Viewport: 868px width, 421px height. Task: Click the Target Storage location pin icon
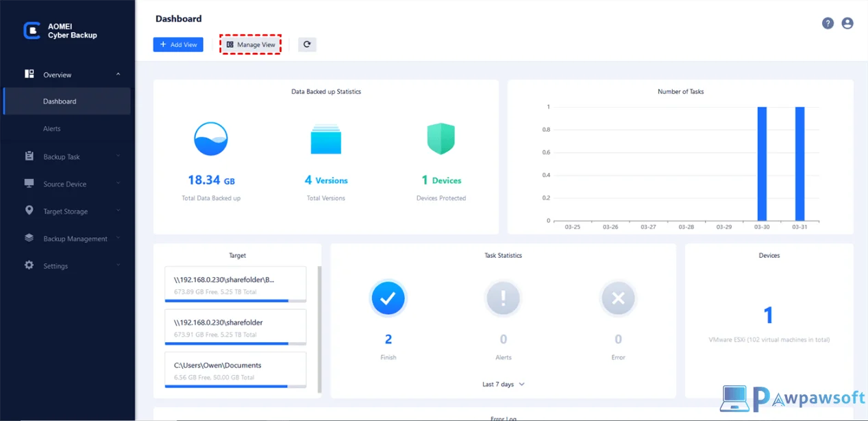coord(29,210)
